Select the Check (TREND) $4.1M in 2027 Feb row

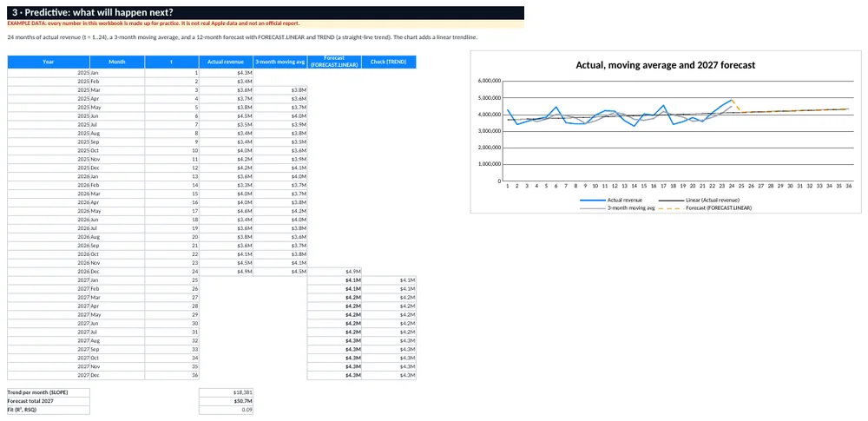tap(389, 288)
